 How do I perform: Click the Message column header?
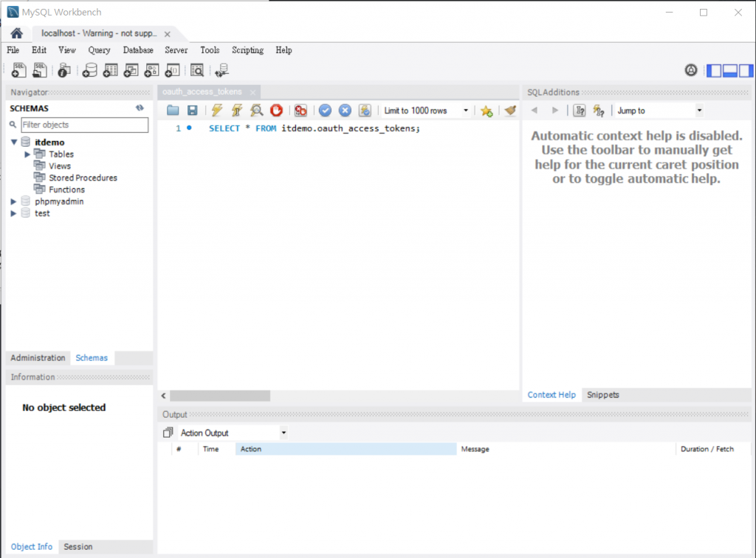(566, 449)
